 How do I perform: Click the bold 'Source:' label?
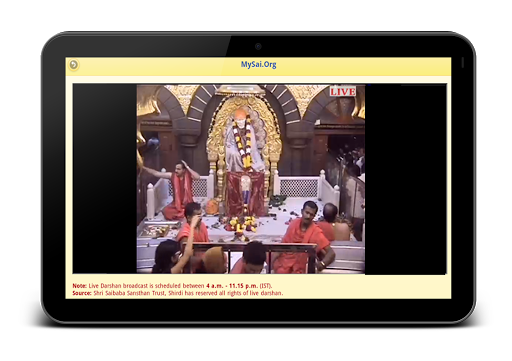pos(82,293)
